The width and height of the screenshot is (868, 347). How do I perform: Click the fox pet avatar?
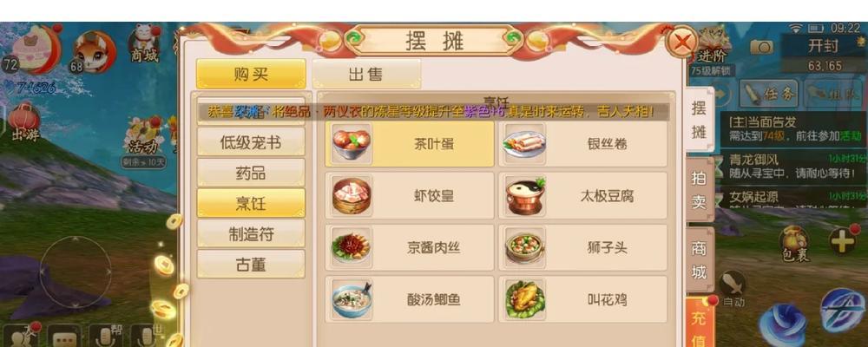click(94, 52)
